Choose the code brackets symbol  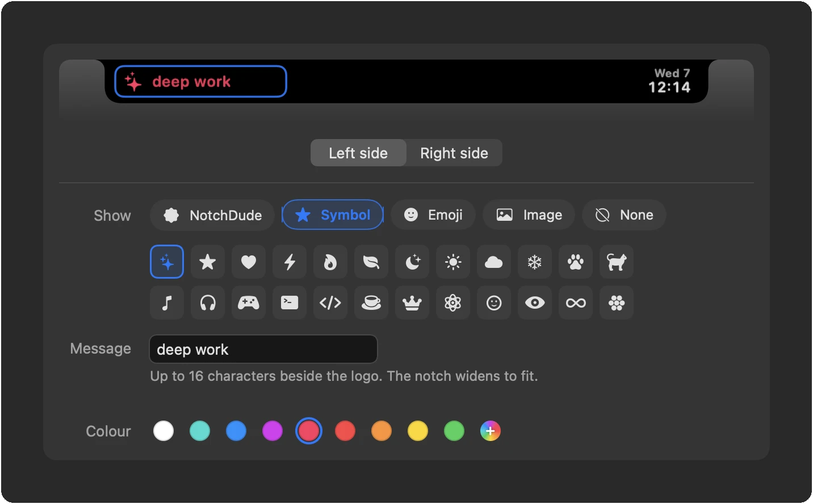click(330, 303)
